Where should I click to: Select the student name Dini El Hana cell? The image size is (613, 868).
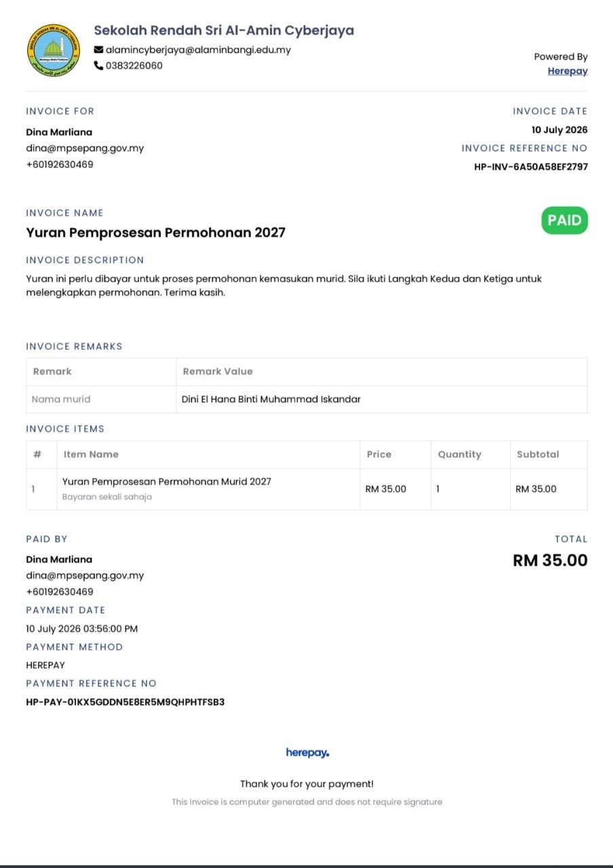point(382,399)
